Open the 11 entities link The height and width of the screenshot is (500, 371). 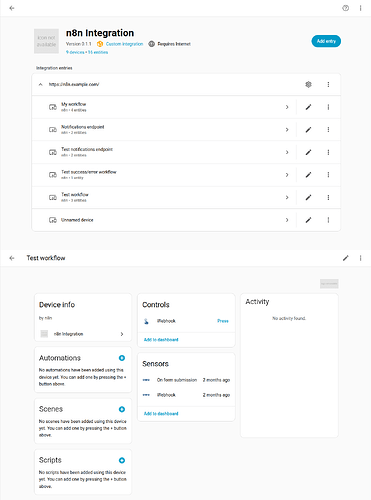point(98,52)
